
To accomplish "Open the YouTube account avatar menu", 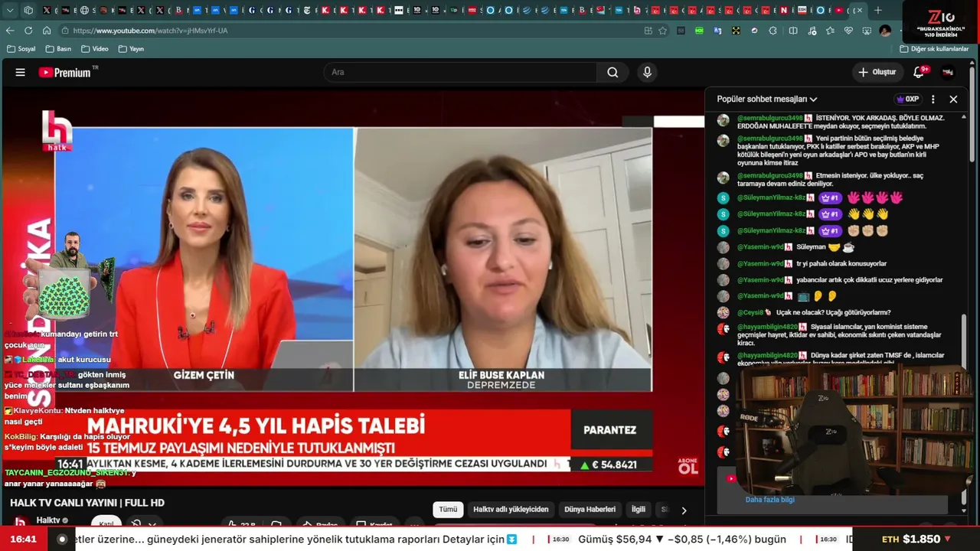I will 948,73.
